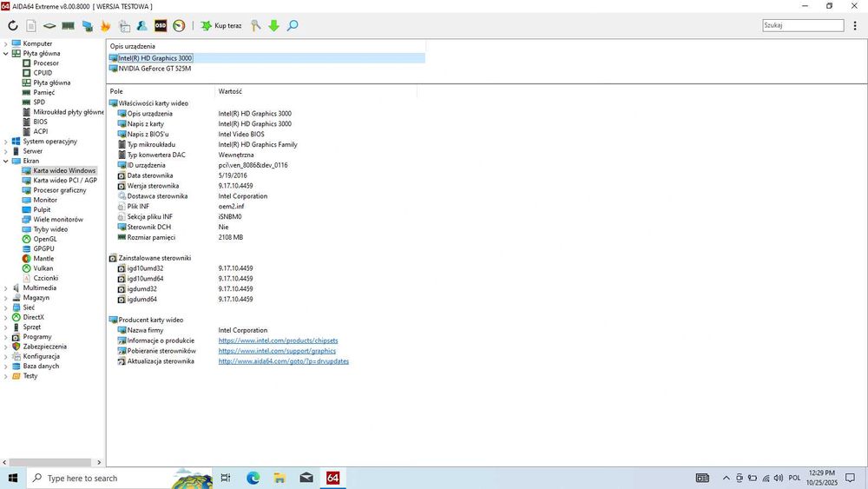Click the tree horizontal scrollbar thumb
The width and height of the screenshot is (868, 489).
(x=49, y=462)
